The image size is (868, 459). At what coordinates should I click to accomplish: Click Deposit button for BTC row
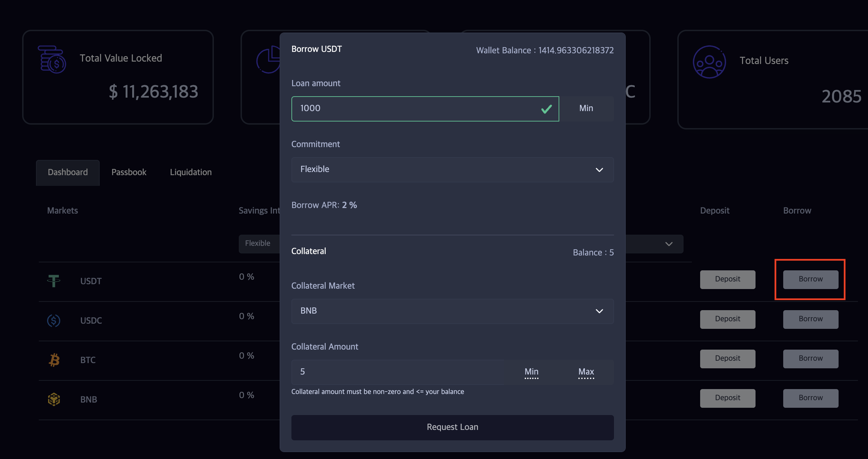pyautogui.click(x=727, y=359)
